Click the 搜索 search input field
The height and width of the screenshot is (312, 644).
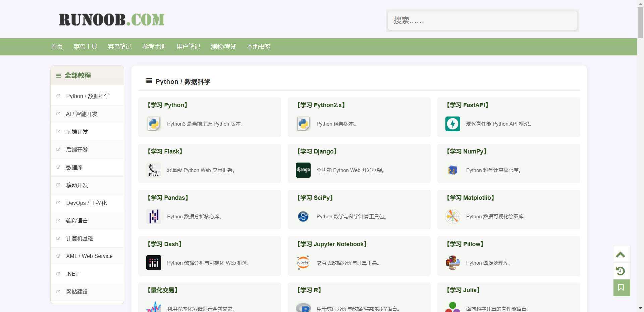pyautogui.click(x=483, y=20)
